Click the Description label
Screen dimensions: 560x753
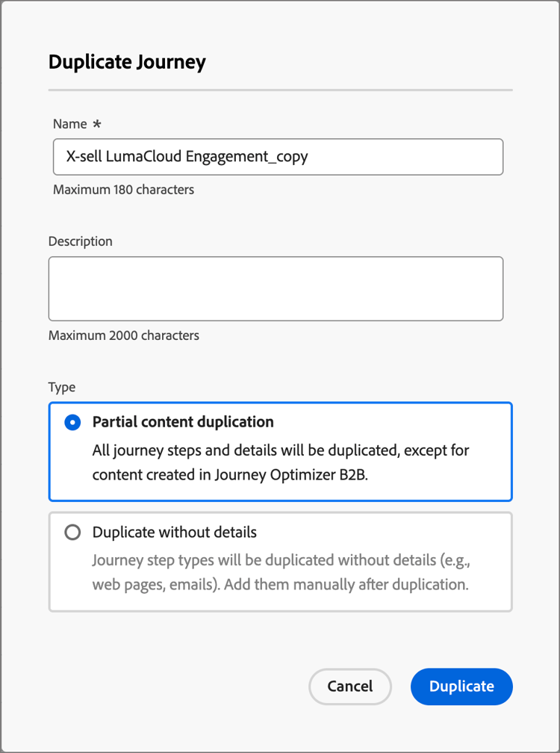tap(80, 241)
